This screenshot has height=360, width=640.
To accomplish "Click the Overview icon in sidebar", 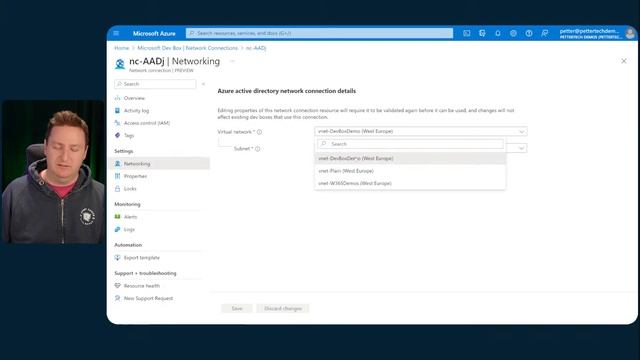I will 118,98.
